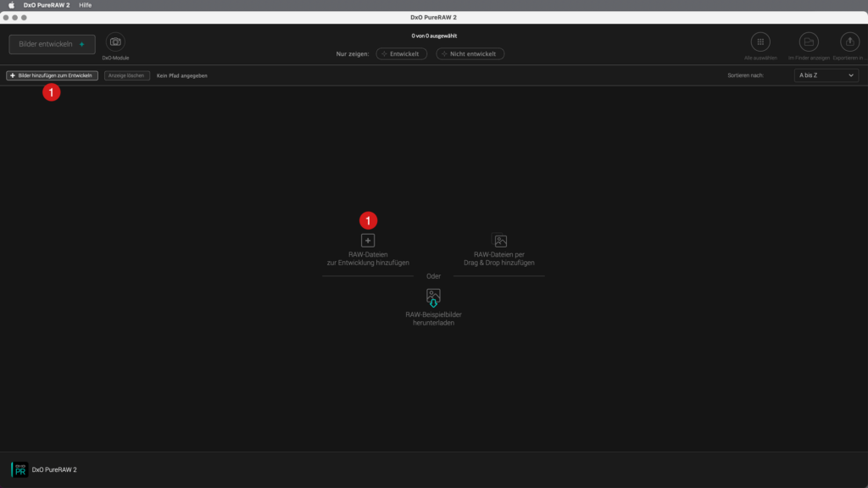Click the Anzeige löschen button
Image resolution: width=868 pixels, height=488 pixels.
click(x=127, y=75)
